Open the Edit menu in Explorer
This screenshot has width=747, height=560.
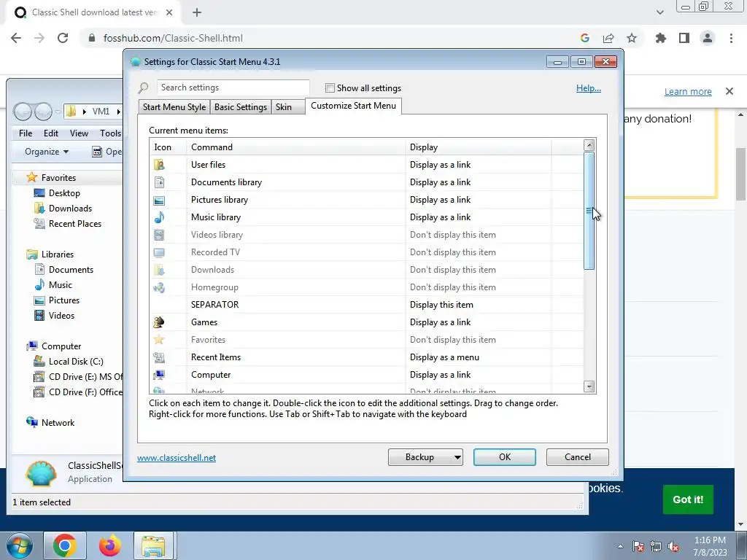[x=51, y=133]
